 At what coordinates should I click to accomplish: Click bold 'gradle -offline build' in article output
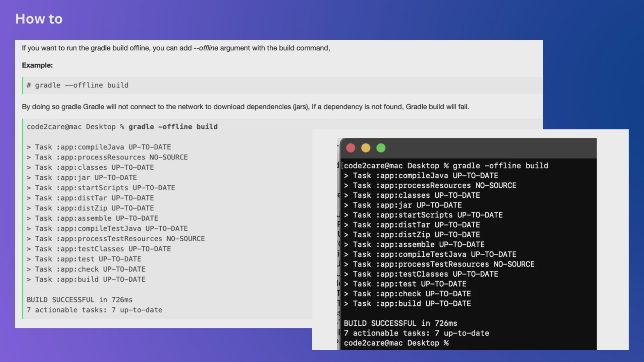[173, 127]
